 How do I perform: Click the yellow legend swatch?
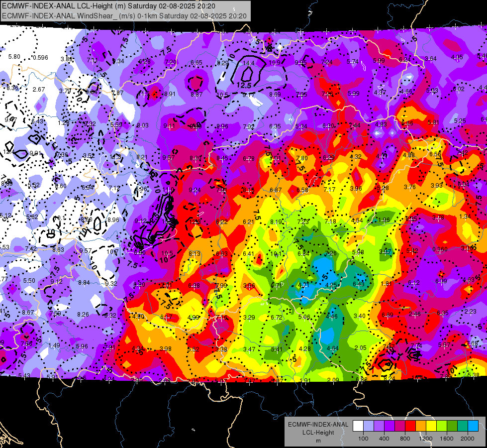tap(431, 426)
